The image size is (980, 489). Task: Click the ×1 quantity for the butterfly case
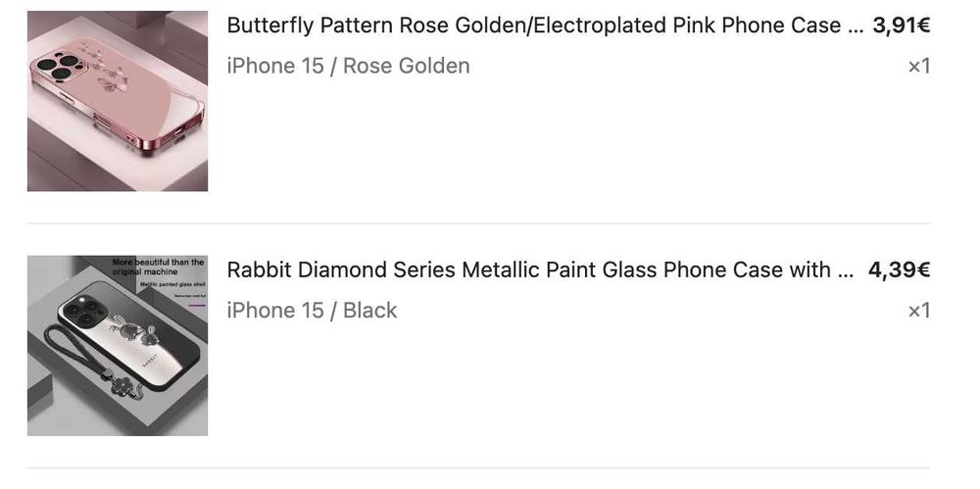[x=918, y=66]
